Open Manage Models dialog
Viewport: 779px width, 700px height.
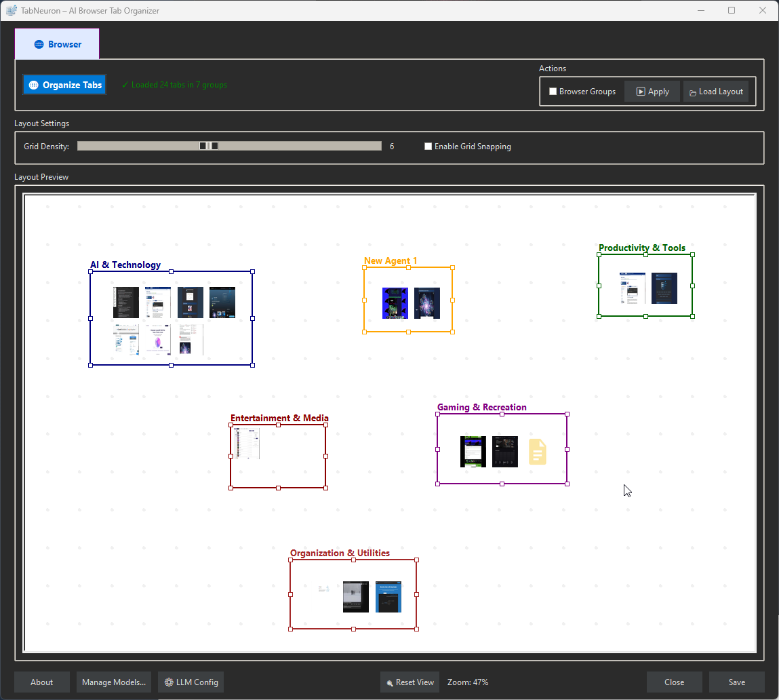(113, 682)
